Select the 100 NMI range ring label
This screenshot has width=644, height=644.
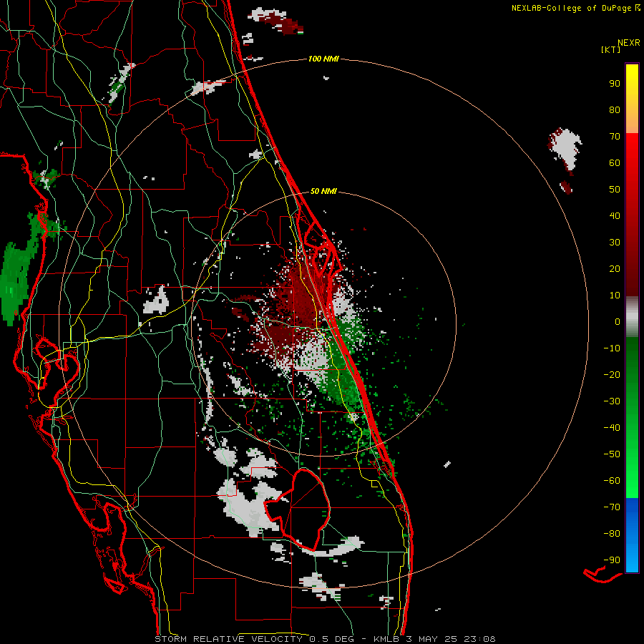[x=323, y=59]
